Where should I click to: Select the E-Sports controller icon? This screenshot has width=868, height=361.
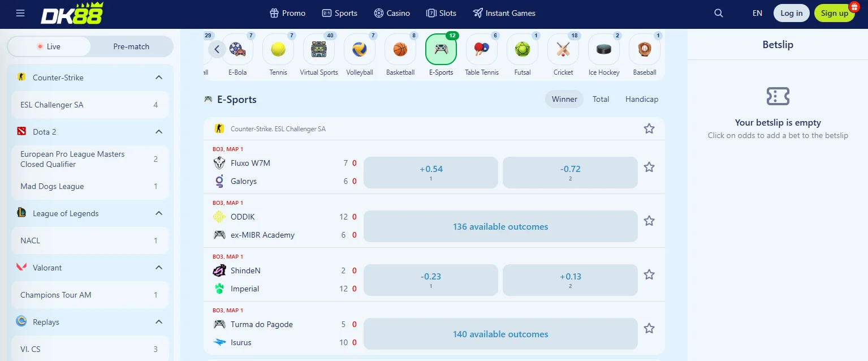[x=441, y=50]
